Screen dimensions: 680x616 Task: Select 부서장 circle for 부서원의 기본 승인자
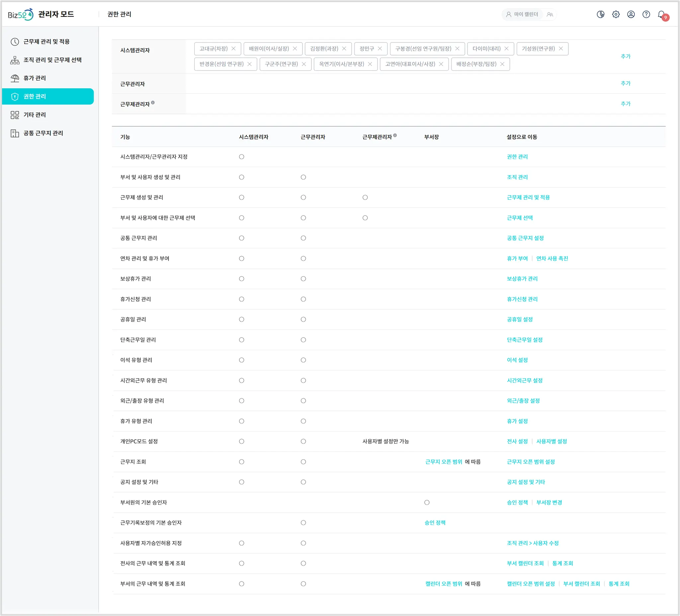tap(427, 502)
